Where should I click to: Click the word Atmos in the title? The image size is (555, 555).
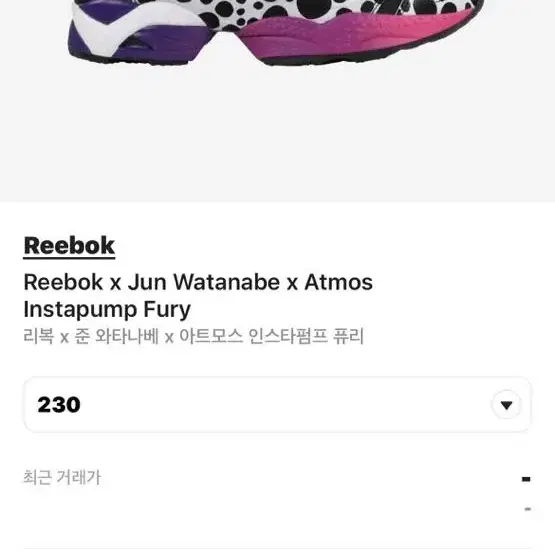point(338,282)
